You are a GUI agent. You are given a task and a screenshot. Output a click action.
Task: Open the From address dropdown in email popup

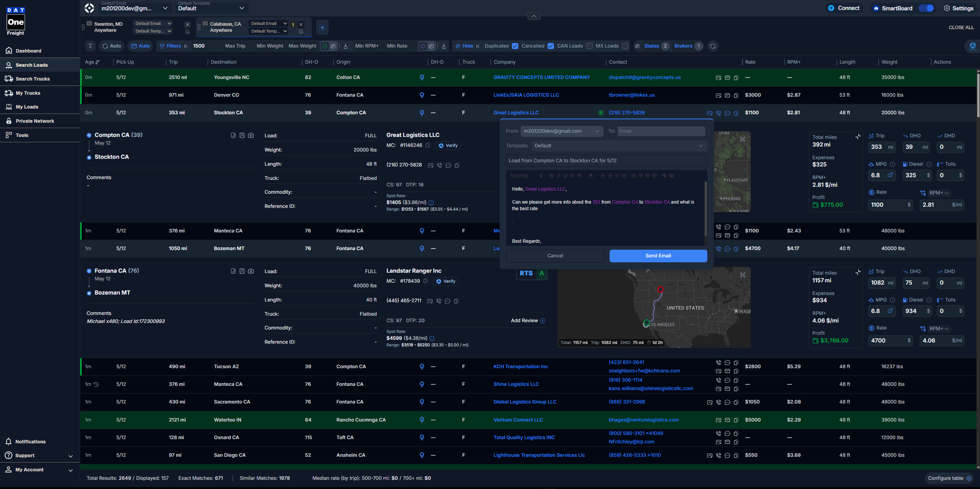click(x=561, y=131)
